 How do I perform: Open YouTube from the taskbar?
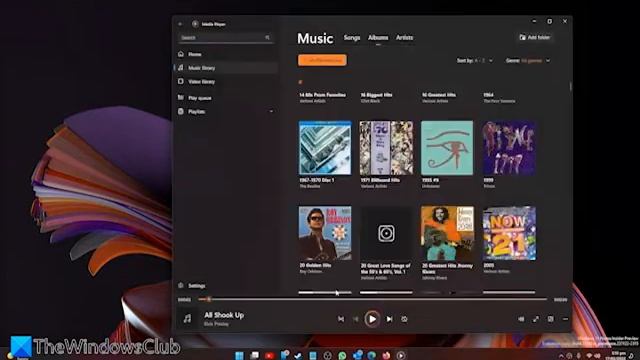click(x=269, y=356)
